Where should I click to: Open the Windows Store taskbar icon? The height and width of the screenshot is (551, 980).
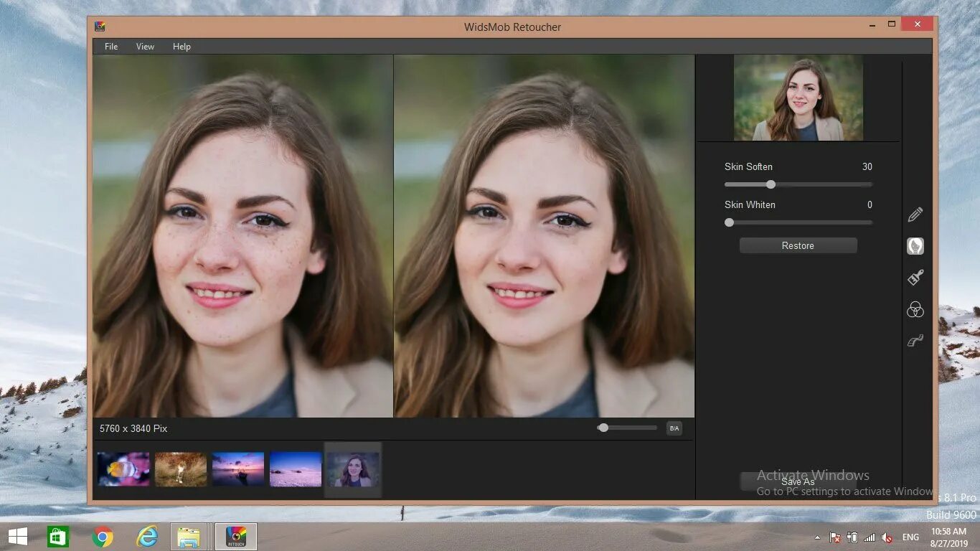(x=58, y=537)
